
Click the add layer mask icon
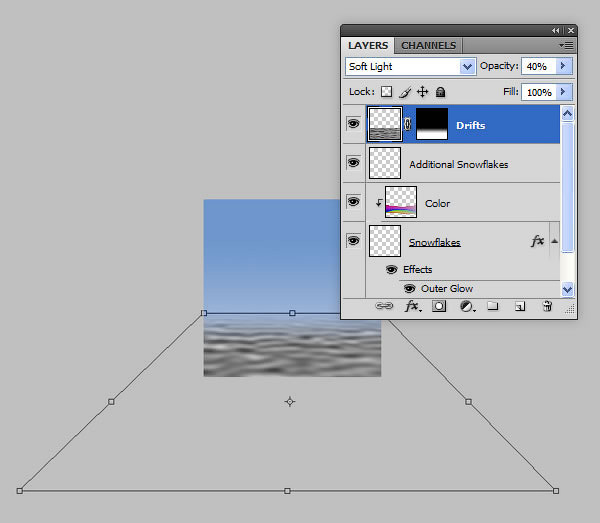(439, 306)
